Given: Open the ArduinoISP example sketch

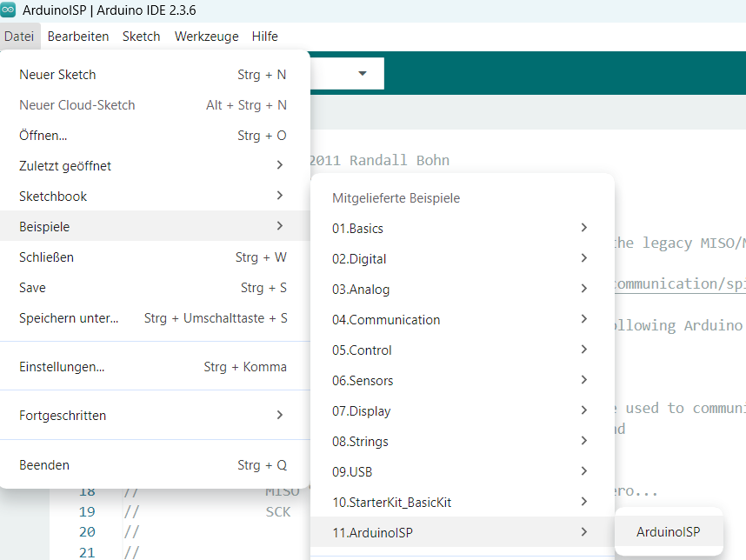Looking at the screenshot, I should tap(669, 532).
